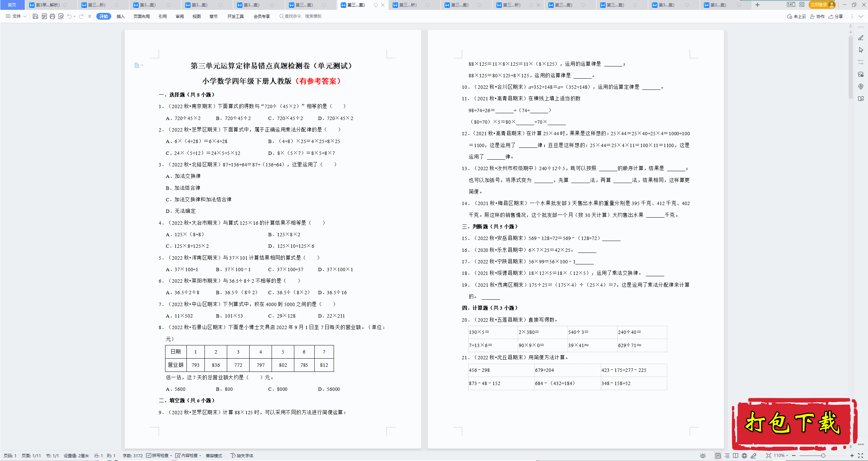868x461 pixels.
Task: Switch to outline view icon
Action: pos(727,456)
